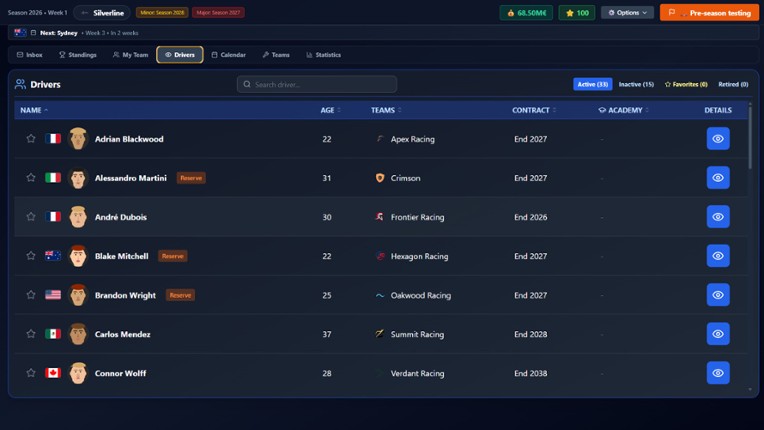Screen dimensions: 764x430
Task: Star Carlos Mendez as a favorite
Action: (31, 334)
